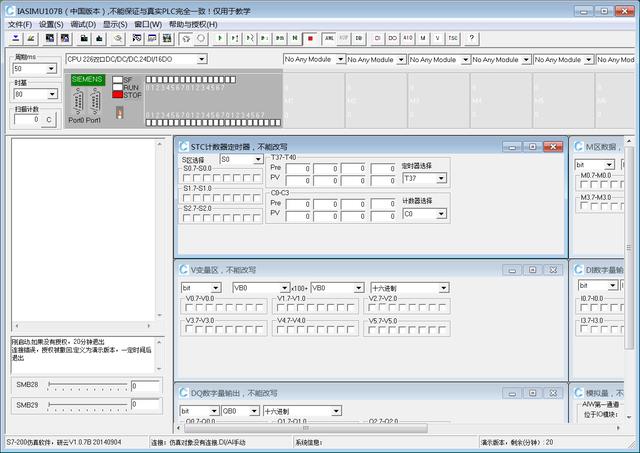
Task: Click the red stop toolbar button
Action: [310, 38]
